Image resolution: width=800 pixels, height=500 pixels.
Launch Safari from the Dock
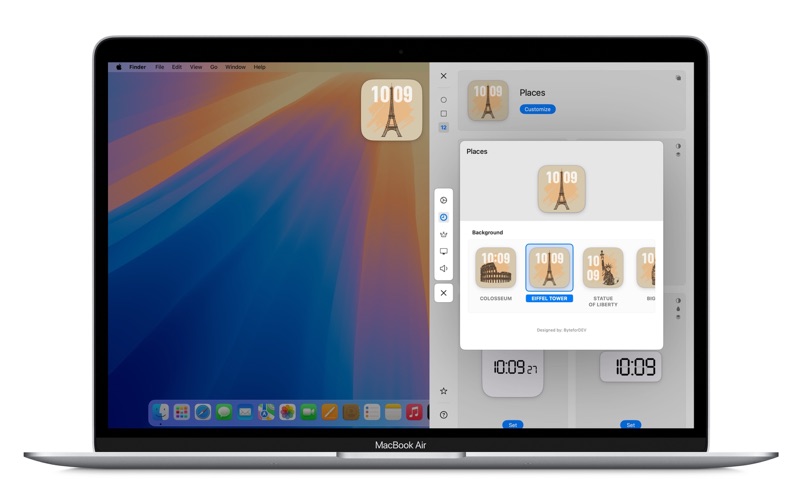coord(203,412)
